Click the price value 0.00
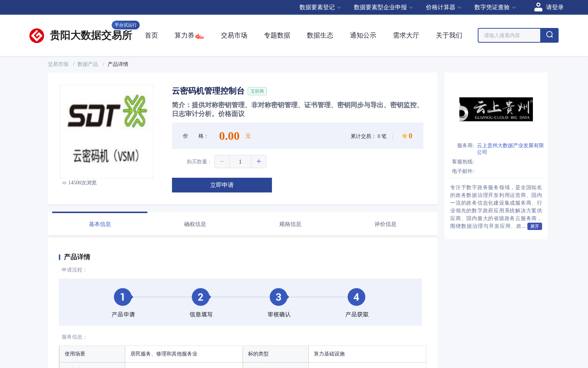The width and height of the screenshot is (588, 368). 229,136
